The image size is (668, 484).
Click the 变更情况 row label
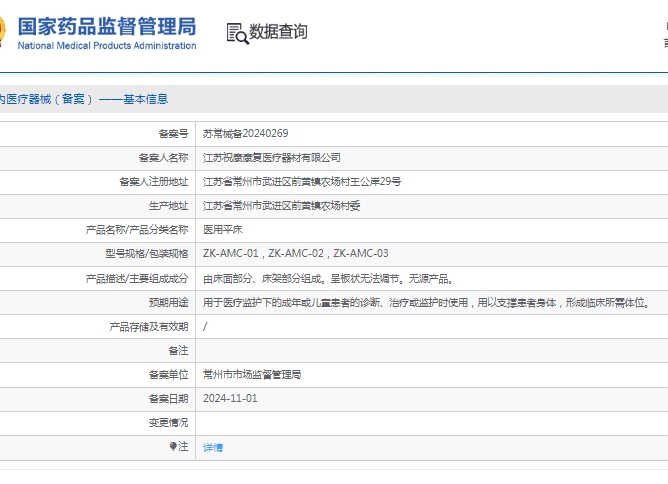[168, 423]
